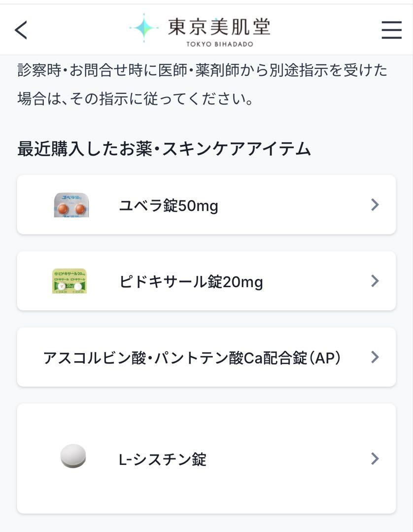Viewport: 413px width, 532px height.
Task: Click the 場合は、その指示に従ってください text line
Action: point(136,99)
